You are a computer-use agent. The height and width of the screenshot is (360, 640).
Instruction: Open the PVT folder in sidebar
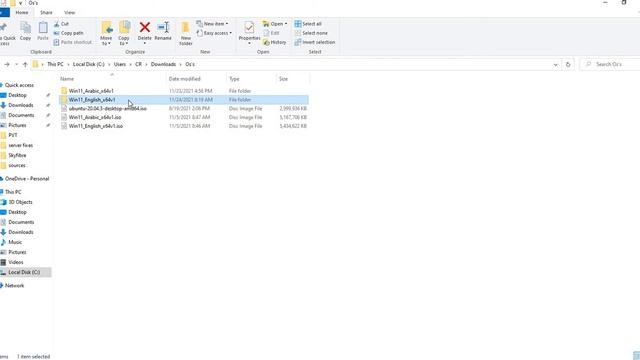tap(13, 135)
